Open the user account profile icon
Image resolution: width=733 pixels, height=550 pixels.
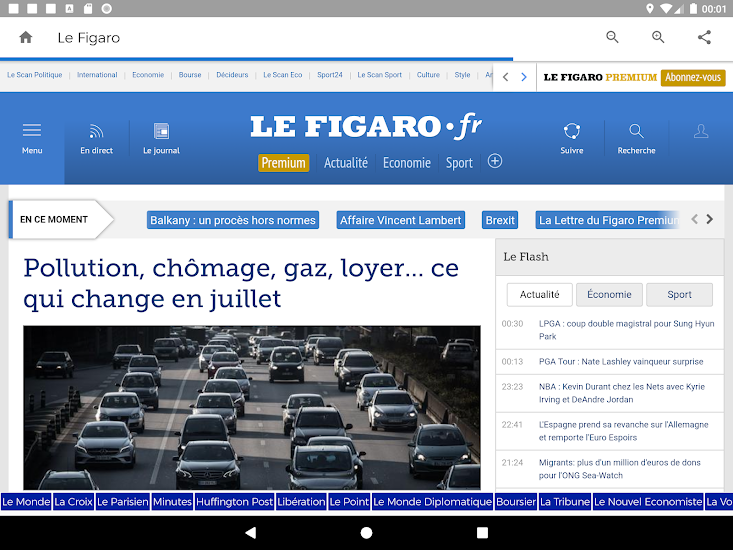[x=701, y=131]
